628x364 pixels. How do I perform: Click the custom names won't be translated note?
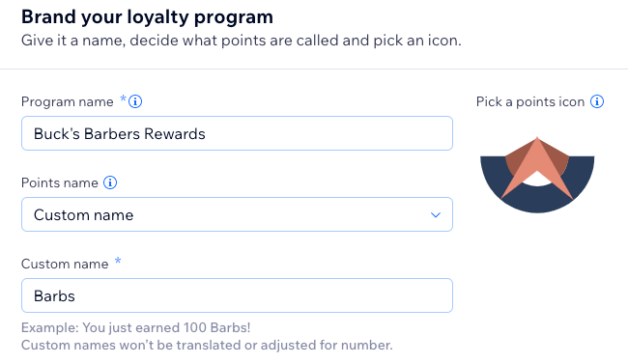coord(207,345)
